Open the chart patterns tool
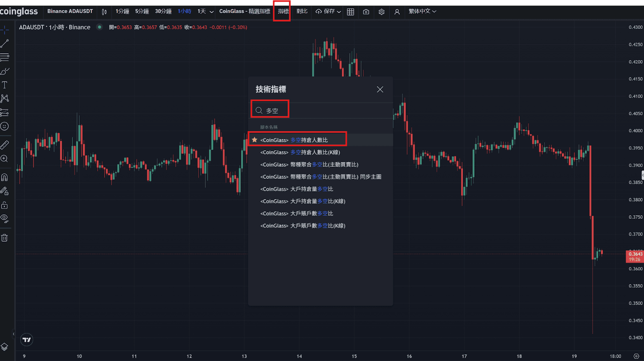 click(x=4, y=98)
